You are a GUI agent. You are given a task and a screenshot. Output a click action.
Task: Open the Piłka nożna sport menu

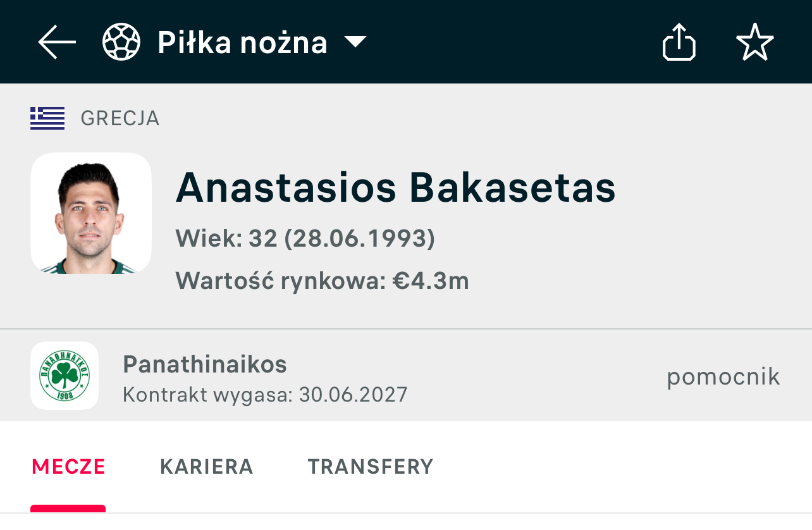[x=242, y=43]
